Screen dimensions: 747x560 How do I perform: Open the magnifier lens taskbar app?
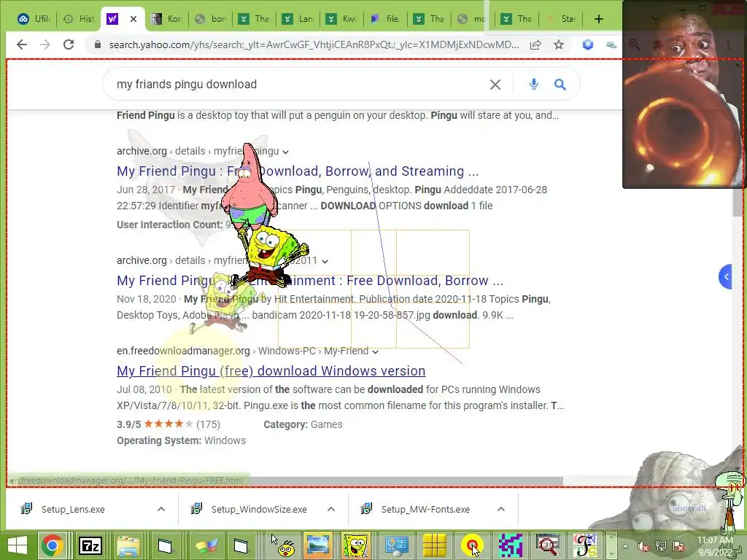tap(547, 545)
